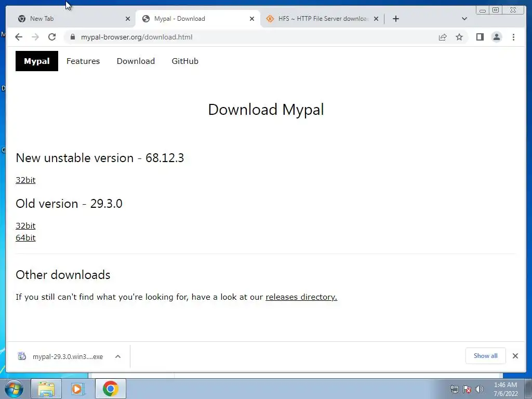Close the HFS HTTP File Server tab

(376, 19)
